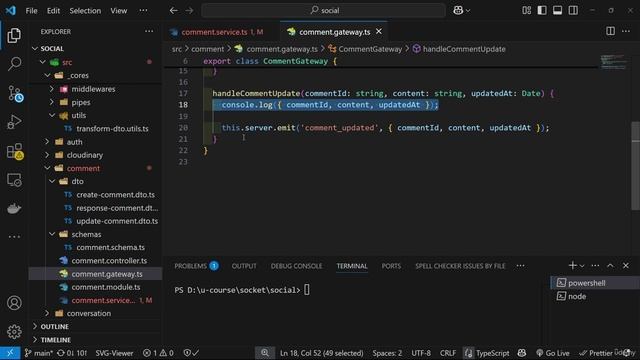This screenshot has height=360, width=640.
Task: Open the Problems panel tab
Action: tap(196, 266)
